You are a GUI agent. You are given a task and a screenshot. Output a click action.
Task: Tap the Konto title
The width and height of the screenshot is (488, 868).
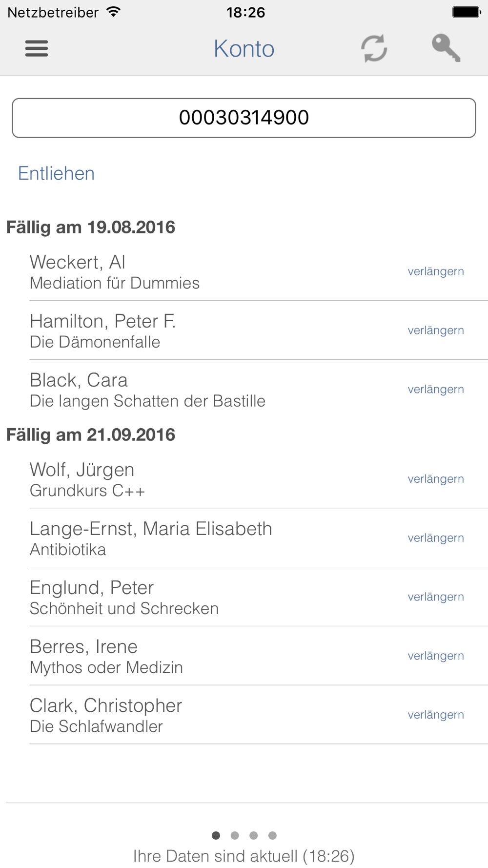(244, 48)
